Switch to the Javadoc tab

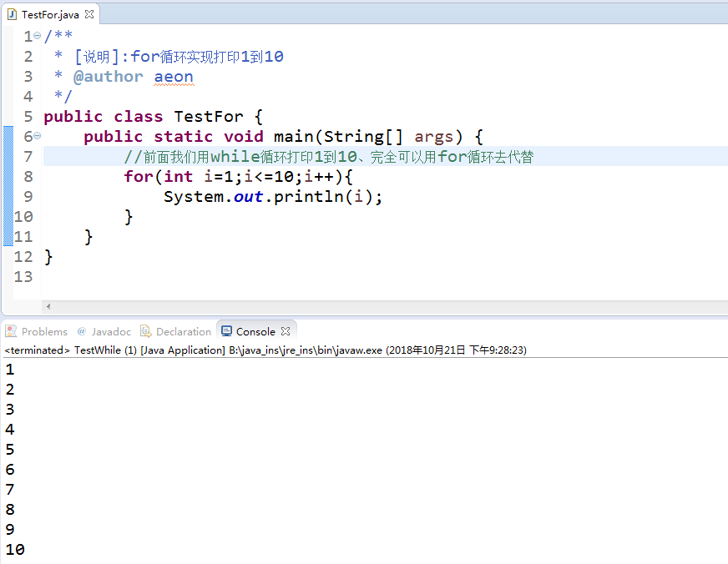click(x=104, y=331)
